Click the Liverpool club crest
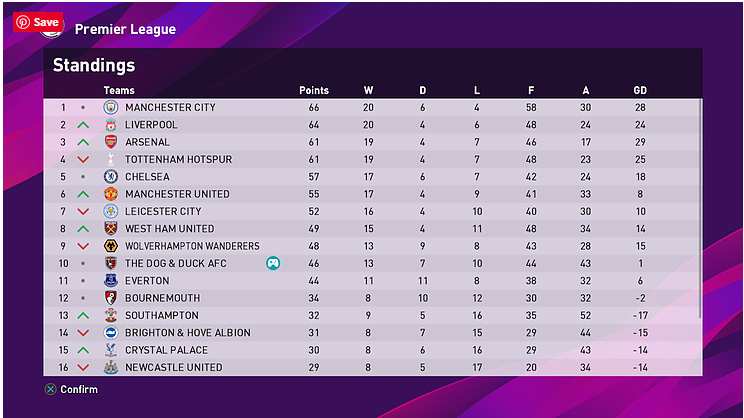The width and height of the screenshot is (744, 418). click(111, 125)
